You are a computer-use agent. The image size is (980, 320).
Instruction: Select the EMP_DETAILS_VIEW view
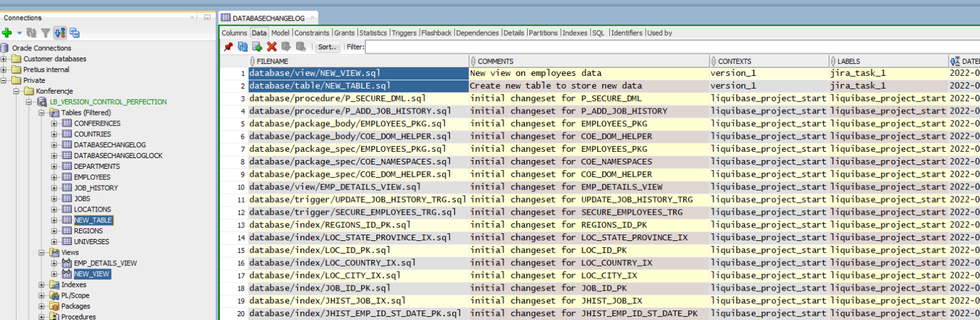tap(105, 263)
